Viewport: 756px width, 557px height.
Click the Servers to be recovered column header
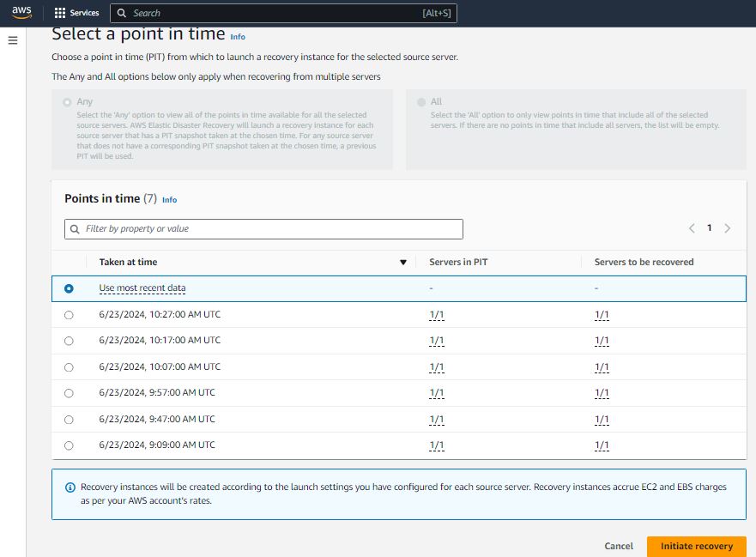click(644, 262)
